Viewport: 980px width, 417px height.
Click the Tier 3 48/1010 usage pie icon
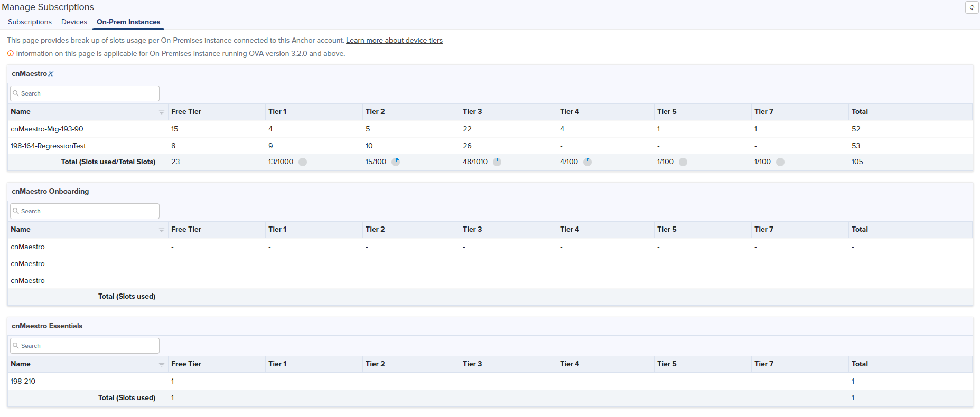click(497, 162)
